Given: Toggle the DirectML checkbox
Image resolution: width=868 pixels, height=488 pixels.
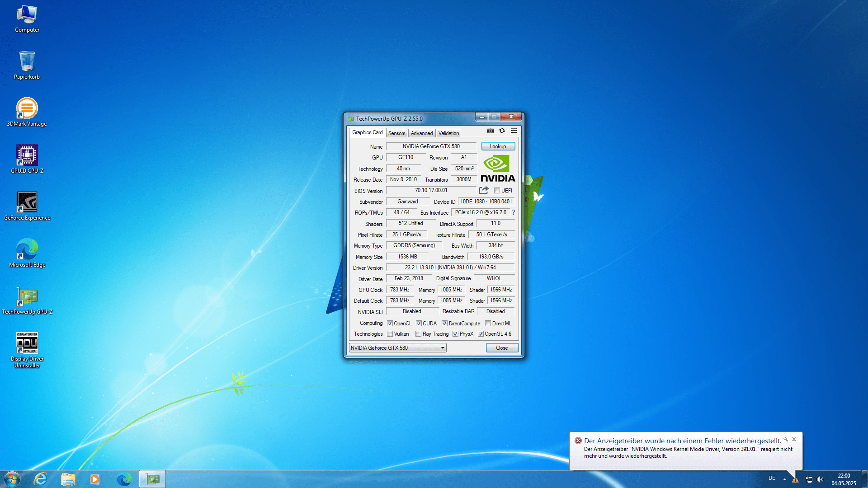Looking at the screenshot, I should [x=488, y=324].
